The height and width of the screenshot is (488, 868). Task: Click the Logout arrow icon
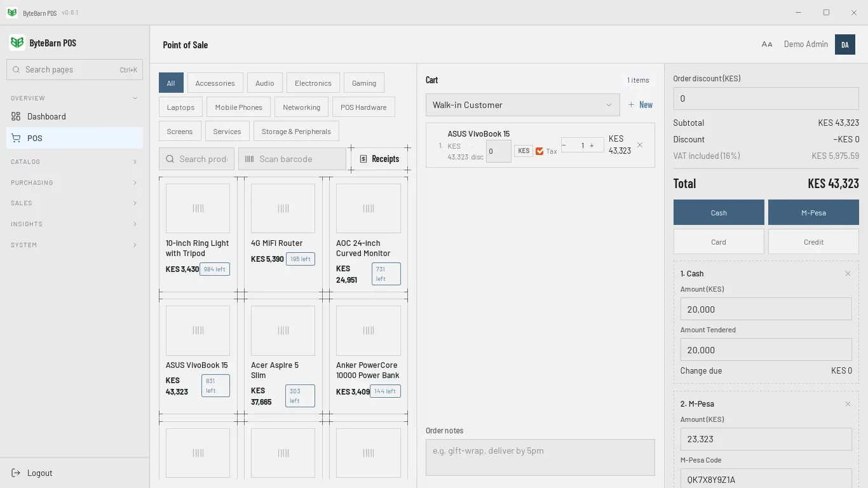tap(16, 473)
